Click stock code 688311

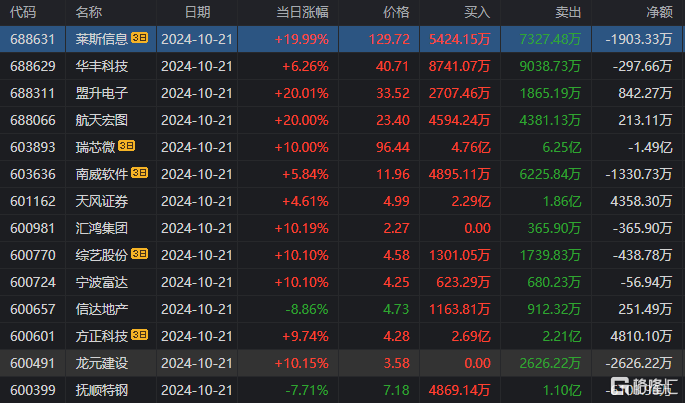(32, 94)
